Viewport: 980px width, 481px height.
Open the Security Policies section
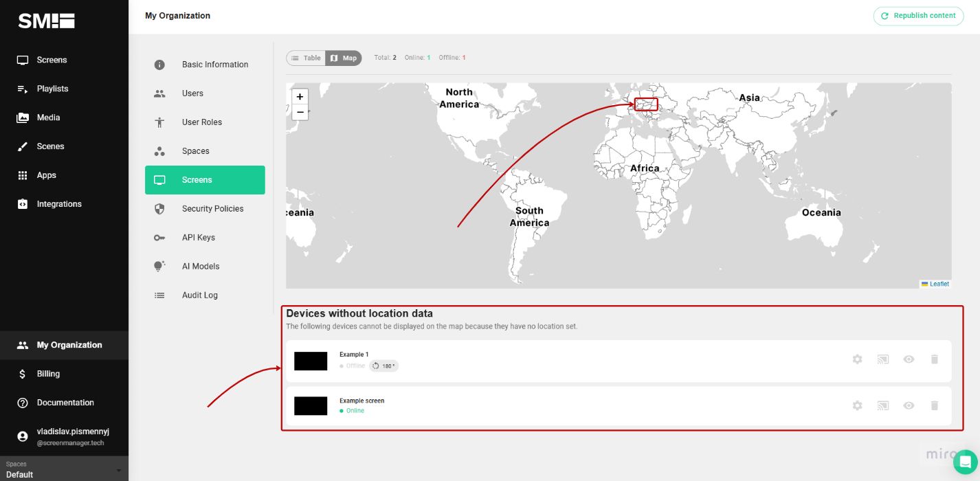click(205, 209)
